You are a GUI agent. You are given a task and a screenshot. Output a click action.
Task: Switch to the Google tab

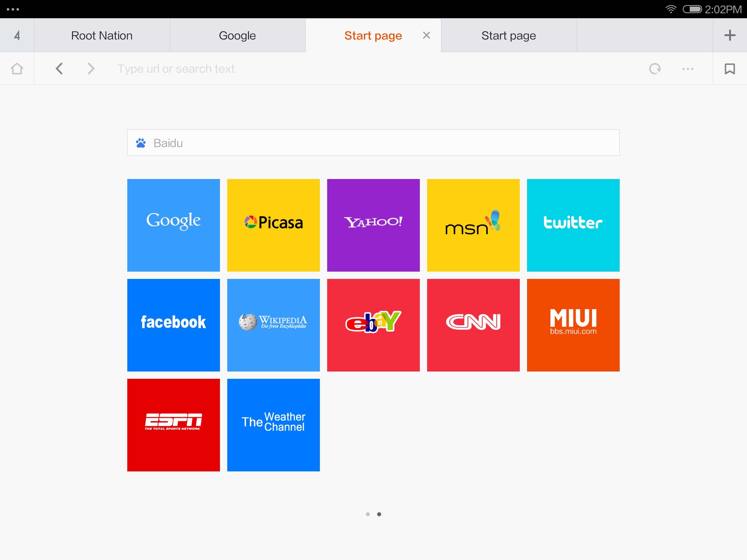click(x=237, y=35)
